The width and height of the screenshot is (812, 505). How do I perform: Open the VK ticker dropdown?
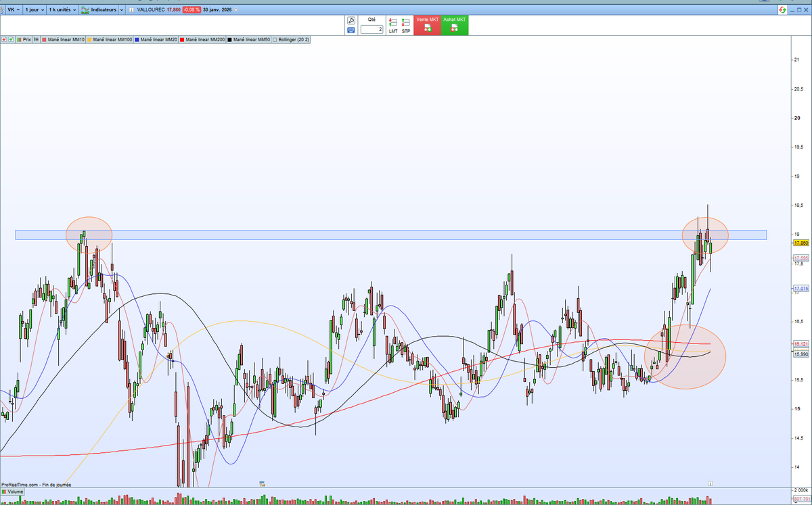coord(13,10)
